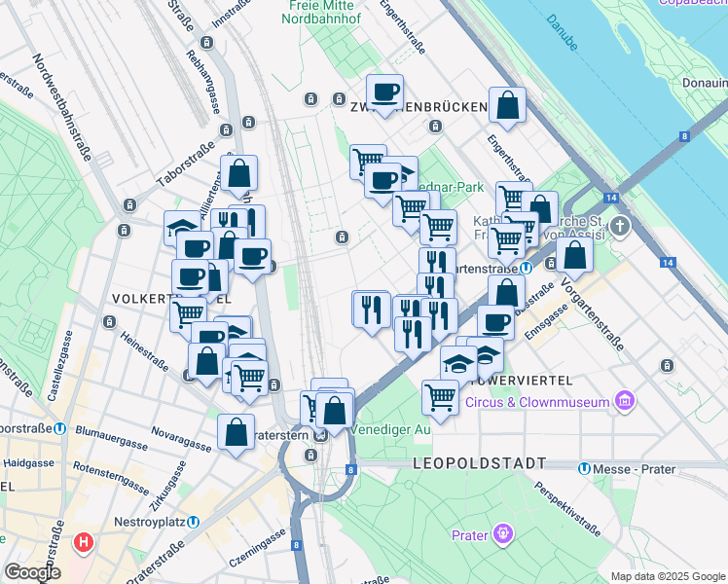
Task: Click the restaurant marker left of cluster near Venediger Au
Action: click(372, 310)
